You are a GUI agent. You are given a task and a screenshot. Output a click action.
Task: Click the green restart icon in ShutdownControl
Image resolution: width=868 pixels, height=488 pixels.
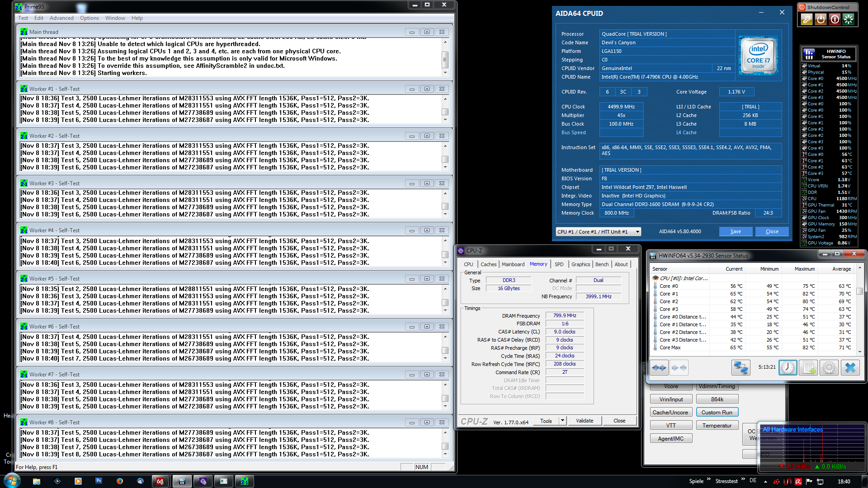pos(849,19)
